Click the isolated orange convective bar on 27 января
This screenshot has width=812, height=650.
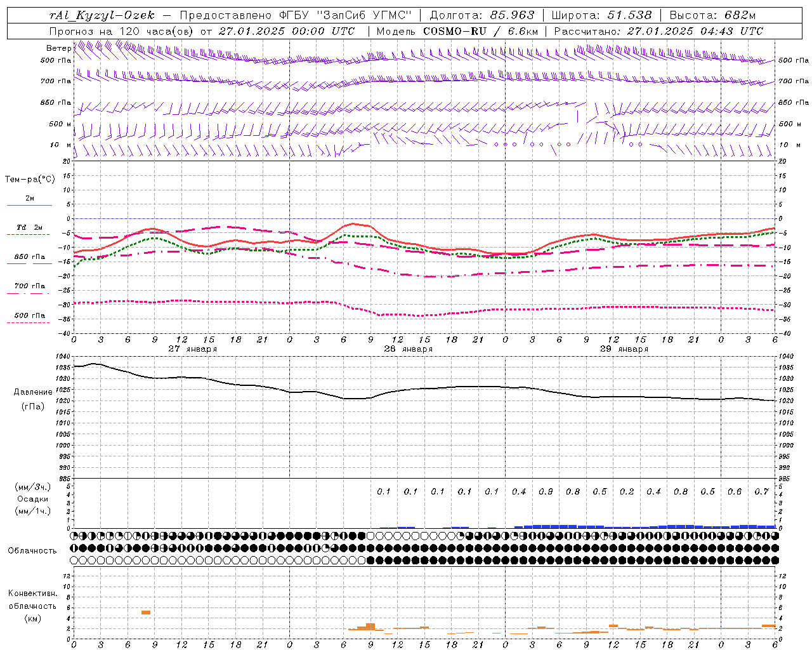(x=146, y=613)
